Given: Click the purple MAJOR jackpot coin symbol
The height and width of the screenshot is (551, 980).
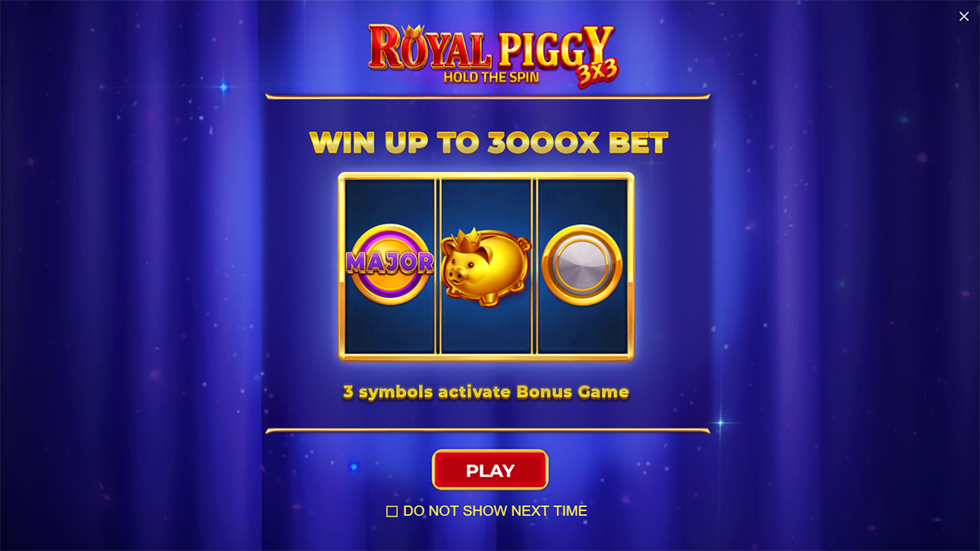Looking at the screenshot, I should [x=390, y=264].
